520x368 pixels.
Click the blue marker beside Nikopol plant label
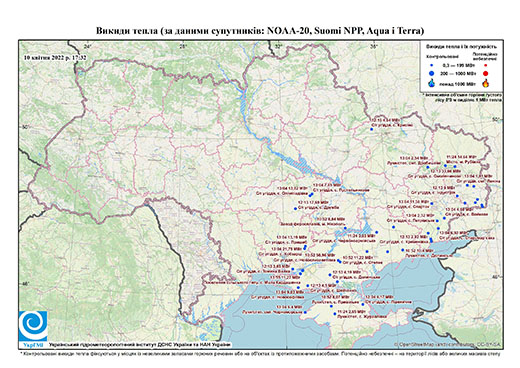pyautogui.click(x=345, y=228)
